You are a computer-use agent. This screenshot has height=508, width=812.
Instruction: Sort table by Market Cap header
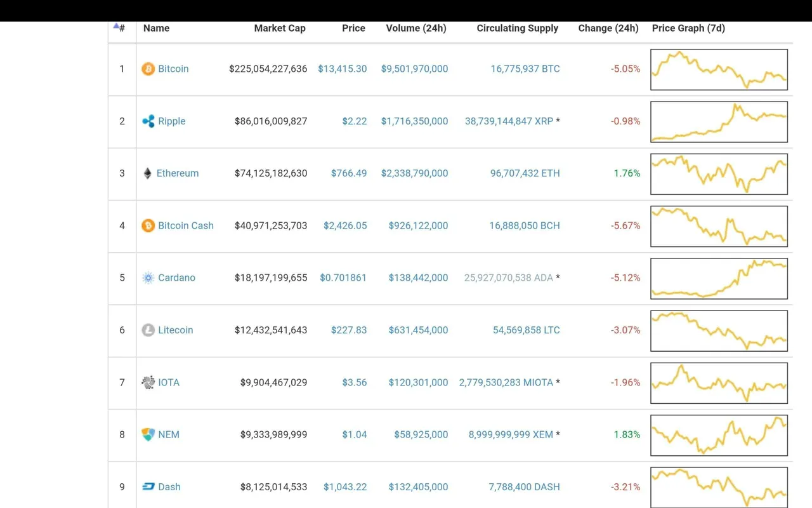[280, 28]
